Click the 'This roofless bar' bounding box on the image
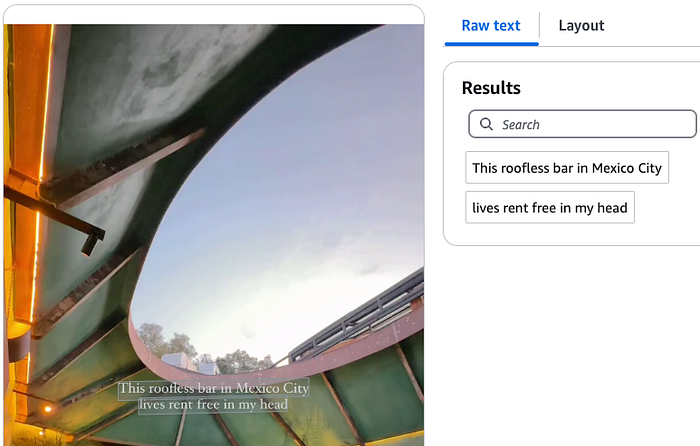 tap(214, 388)
